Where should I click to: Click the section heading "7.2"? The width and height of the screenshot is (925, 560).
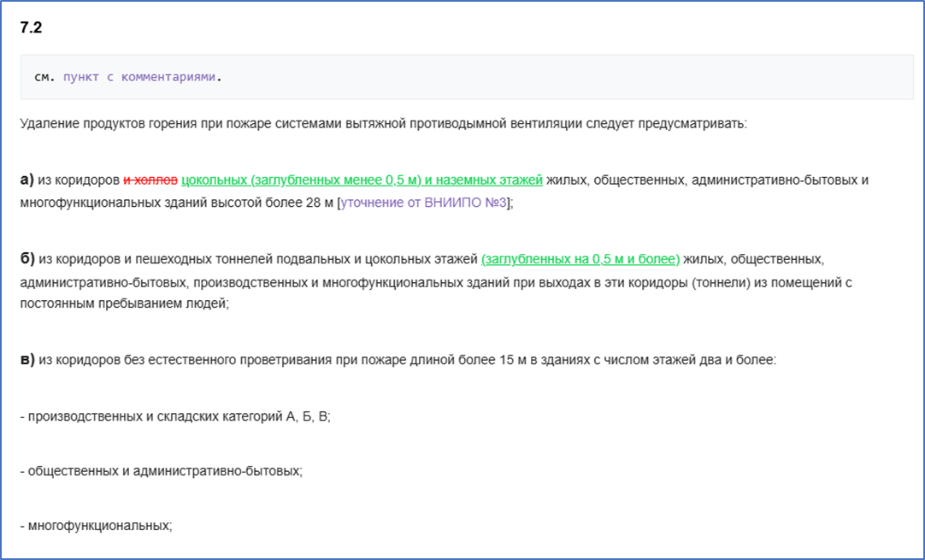(27, 27)
